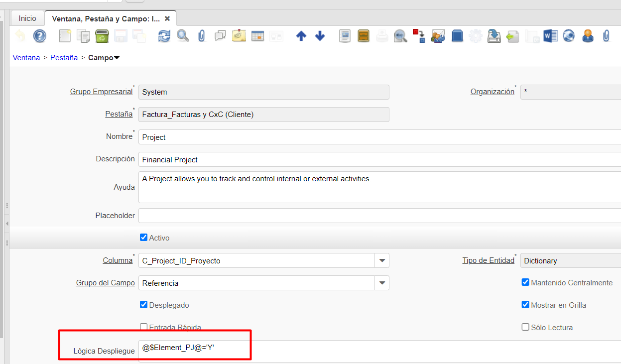The width and height of the screenshot is (621, 364).
Task: Enable the Sólo Lectura checkbox
Action: 525,327
